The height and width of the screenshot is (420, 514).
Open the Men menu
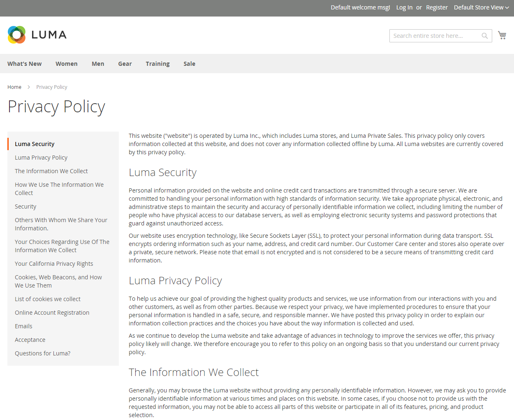(x=98, y=64)
